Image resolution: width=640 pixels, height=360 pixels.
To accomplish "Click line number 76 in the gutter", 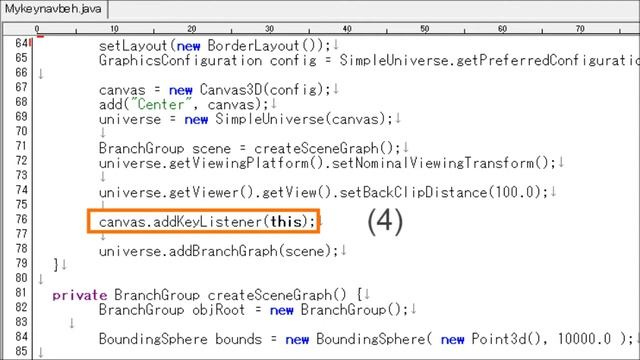I will (x=21, y=219).
